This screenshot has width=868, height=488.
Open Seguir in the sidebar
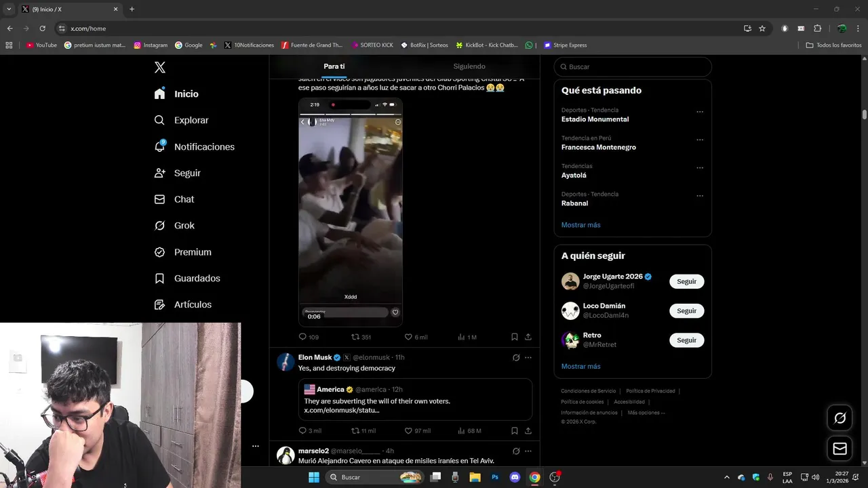click(x=177, y=173)
